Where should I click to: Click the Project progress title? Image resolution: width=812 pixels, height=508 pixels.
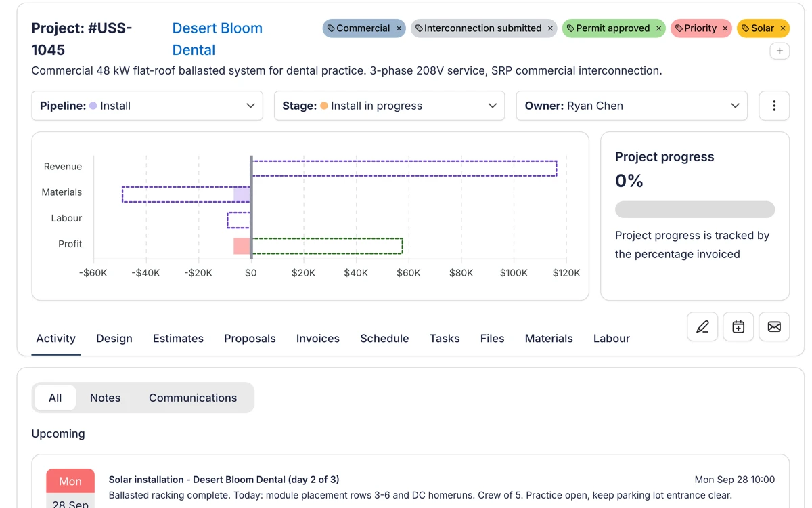664,156
